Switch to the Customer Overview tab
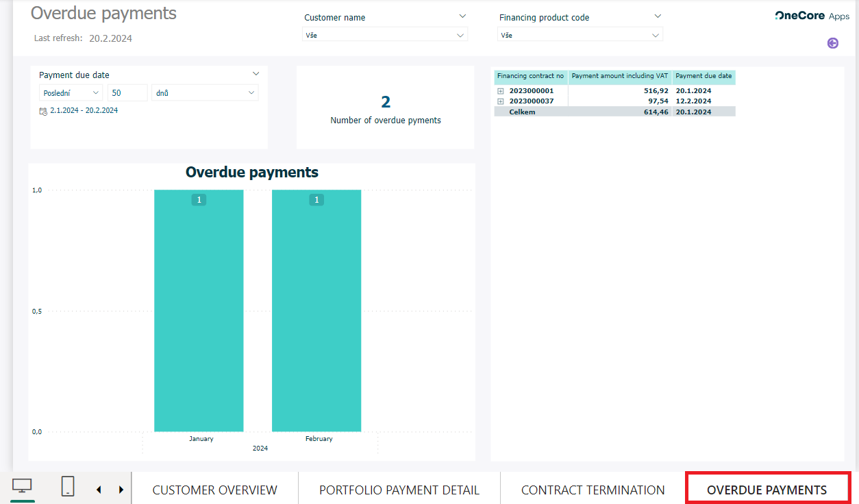The height and width of the screenshot is (504, 859). [x=214, y=490]
